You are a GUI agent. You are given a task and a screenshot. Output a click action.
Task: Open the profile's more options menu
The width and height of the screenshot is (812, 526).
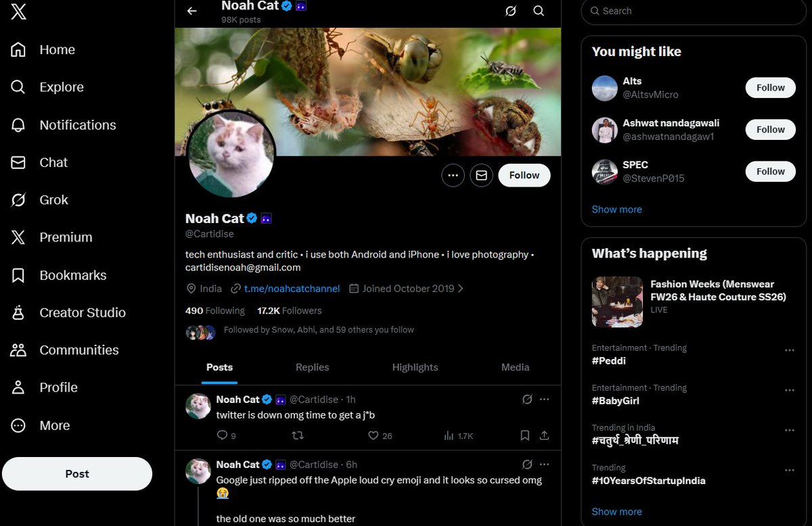[x=453, y=175]
